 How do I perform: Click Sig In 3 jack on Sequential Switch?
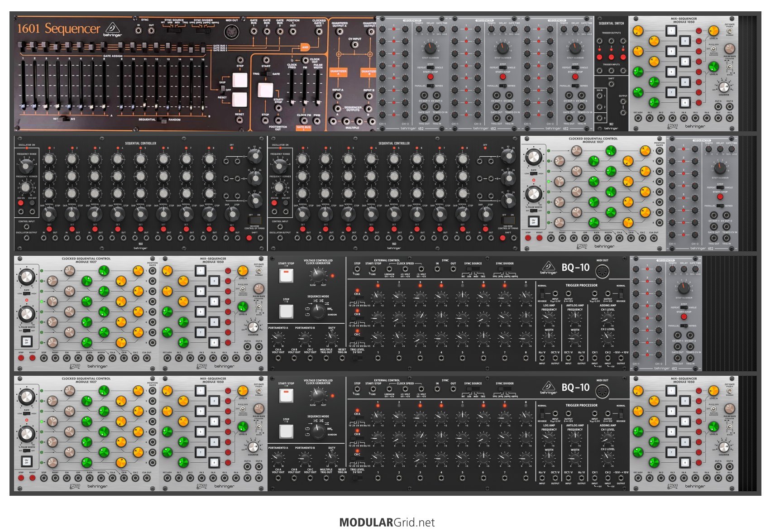point(600,119)
